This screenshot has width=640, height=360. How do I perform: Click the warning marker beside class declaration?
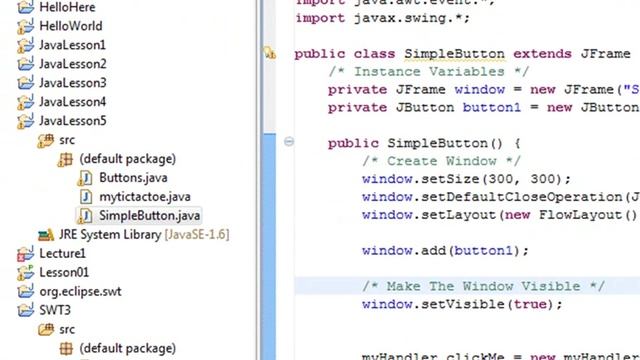[269, 53]
